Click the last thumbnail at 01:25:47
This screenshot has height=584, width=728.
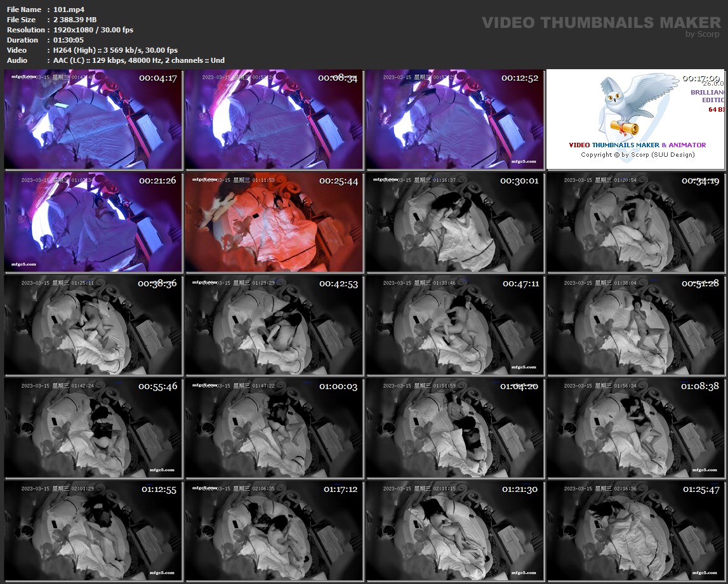[x=635, y=531]
